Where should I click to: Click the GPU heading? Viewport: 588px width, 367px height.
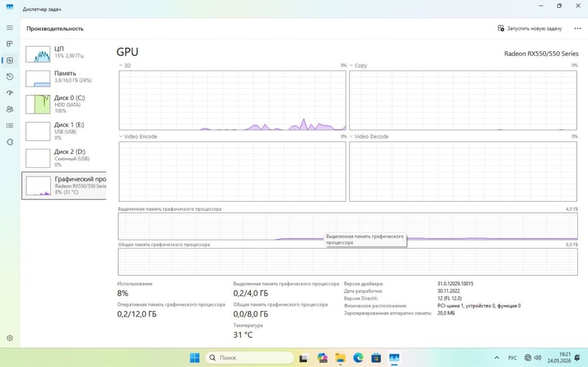pos(128,52)
